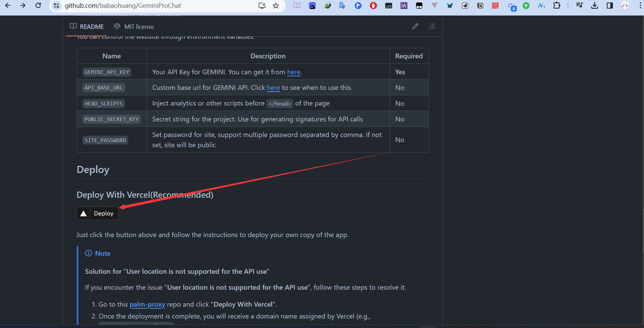Viewport: 644px width, 328px height.
Task: Open the 'here' link for custom base URL
Action: pyautogui.click(x=273, y=88)
